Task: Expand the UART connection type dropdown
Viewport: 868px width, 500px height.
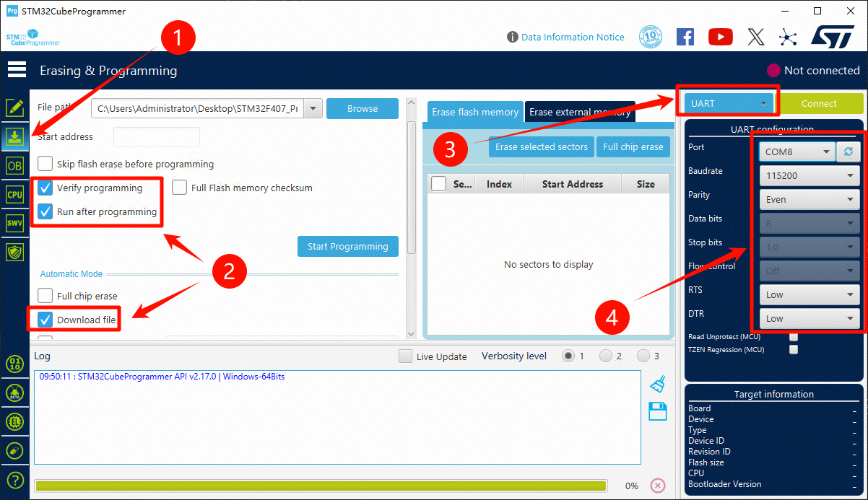Action: tap(729, 103)
